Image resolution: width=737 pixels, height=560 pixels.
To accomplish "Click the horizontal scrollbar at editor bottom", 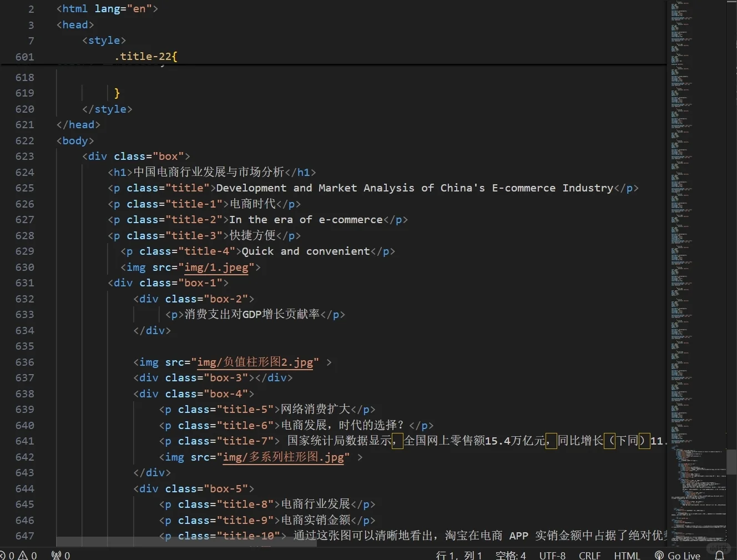I will pos(186,542).
